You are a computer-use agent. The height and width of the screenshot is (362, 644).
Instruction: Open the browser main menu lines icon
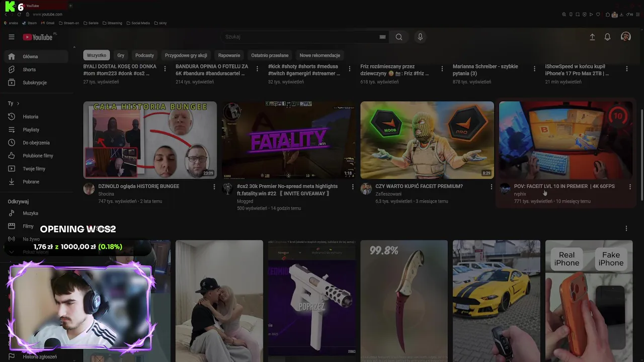637,15
